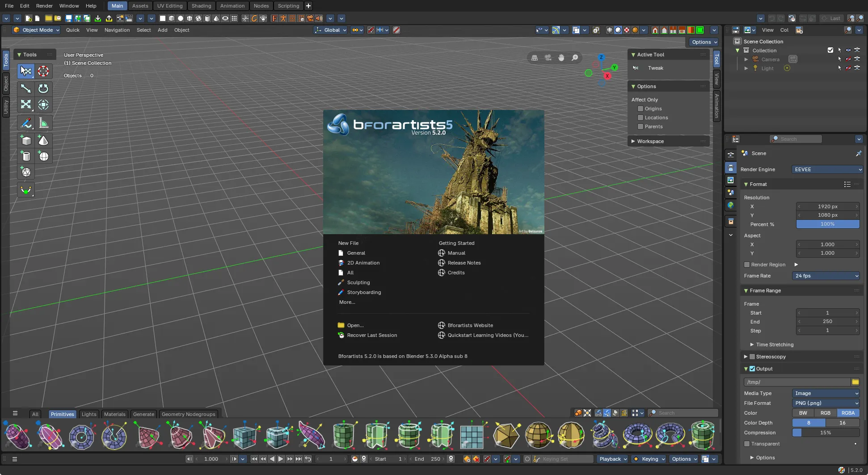Select the Measure tool icon
This screenshot has width=868, height=475.
[x=43, y=122]
